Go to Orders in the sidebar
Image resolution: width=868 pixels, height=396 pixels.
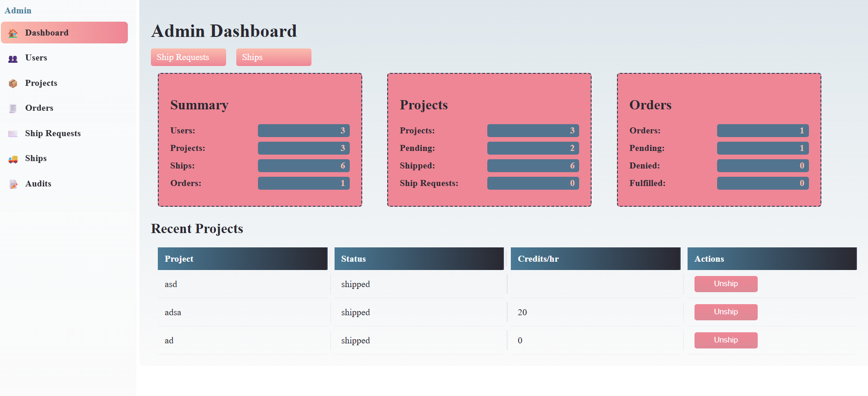pos(39,108)
